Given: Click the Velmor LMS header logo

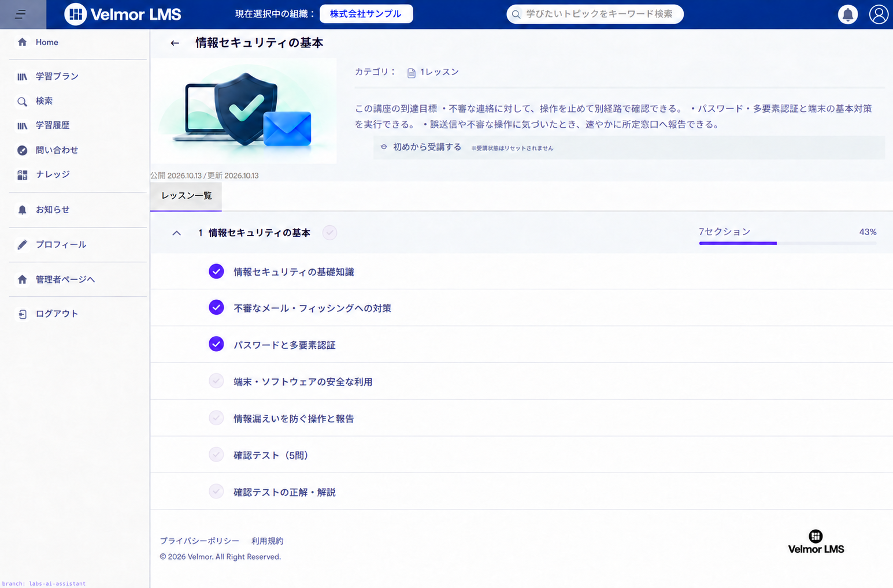Looking at the screenshot, I should 123,14.
